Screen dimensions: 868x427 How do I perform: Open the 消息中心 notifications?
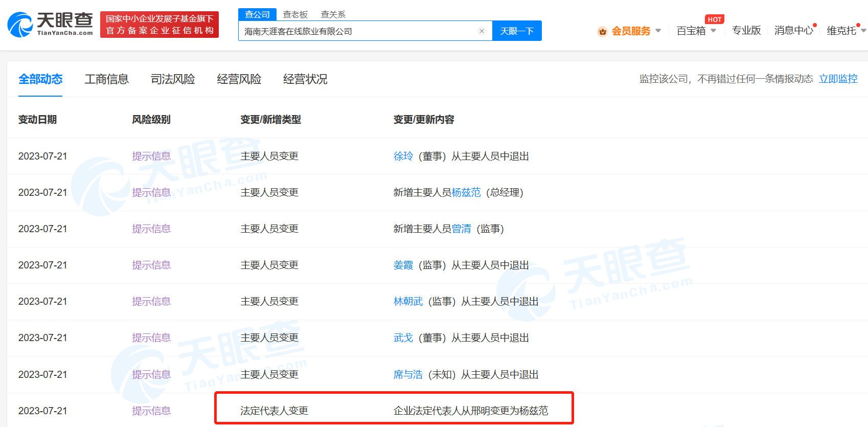coord(793,31)
